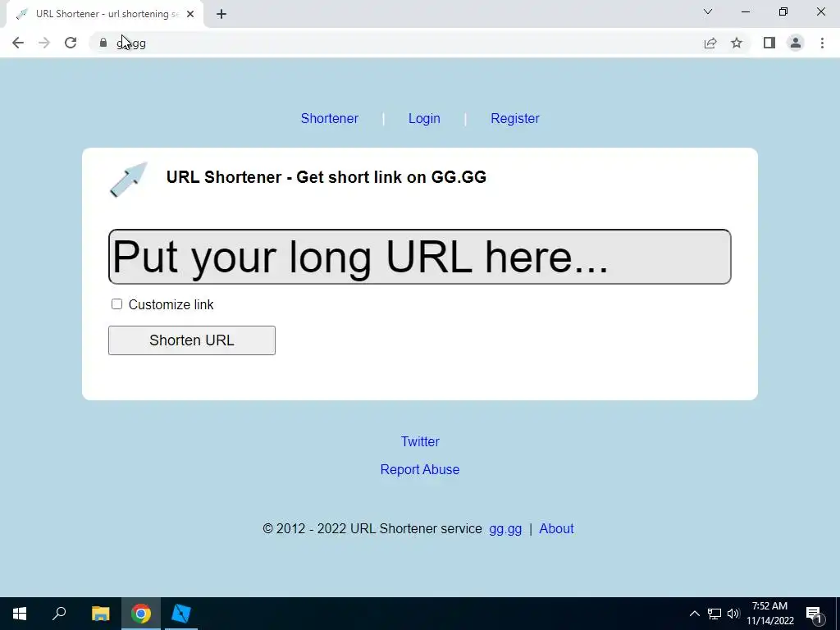Open the Windows Start menu

pos(20,614)
